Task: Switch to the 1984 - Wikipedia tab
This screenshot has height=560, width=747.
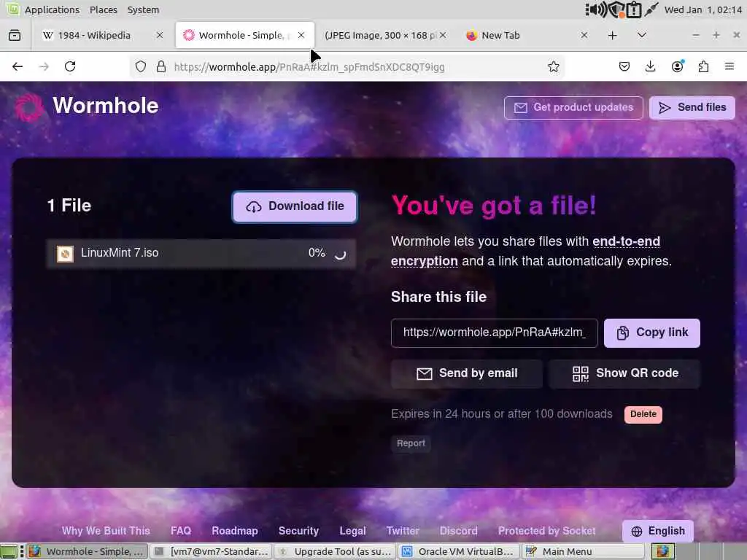Action: point(94,35)
